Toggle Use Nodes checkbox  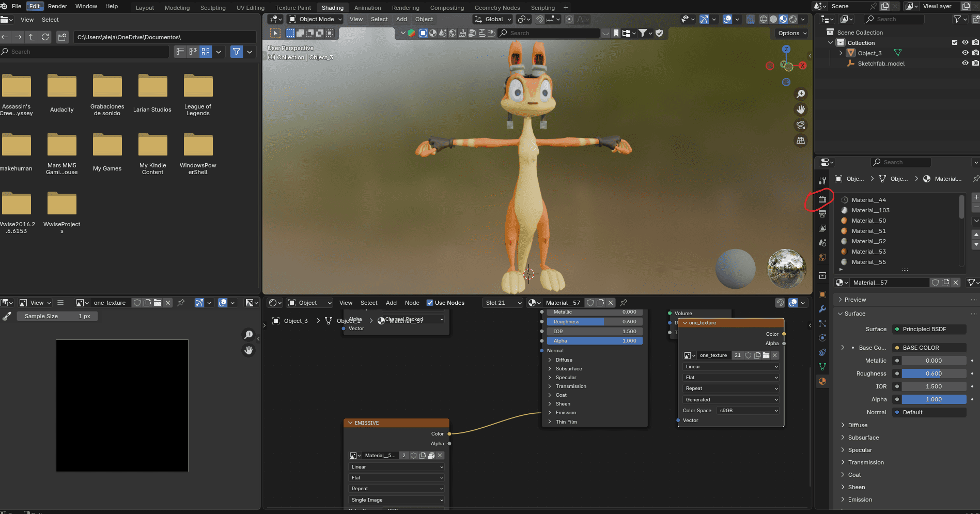click(x=430, y=303)
